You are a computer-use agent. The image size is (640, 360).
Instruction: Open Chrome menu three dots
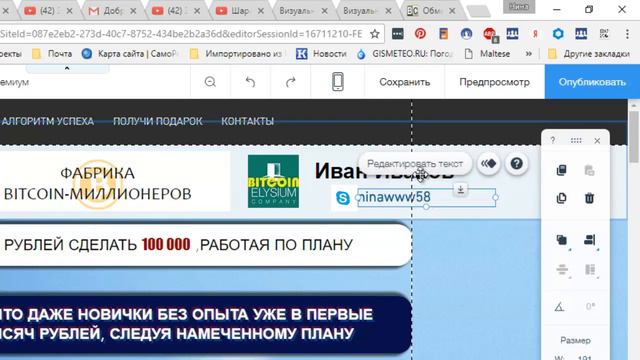point(627,34)
